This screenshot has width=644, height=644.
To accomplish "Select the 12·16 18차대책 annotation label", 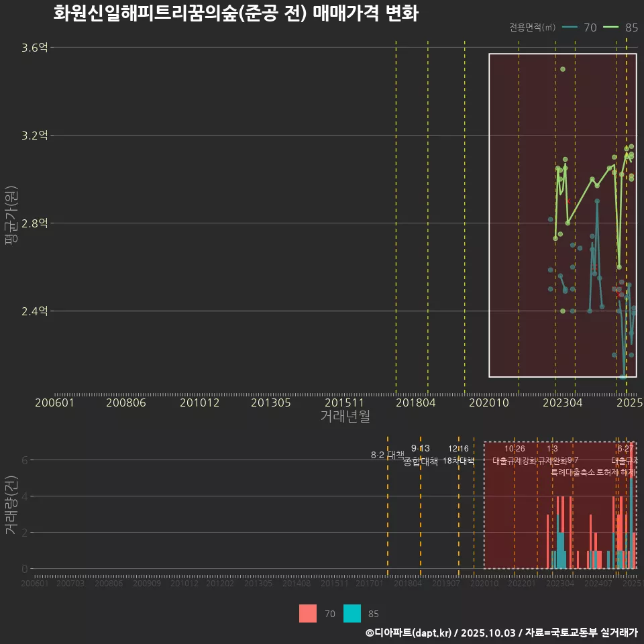I will (459, 455).
